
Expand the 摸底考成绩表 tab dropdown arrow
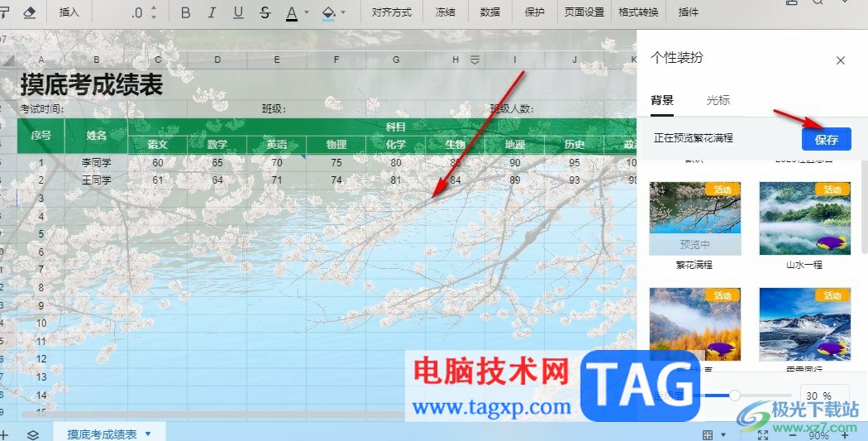pyautogui.click(x=148, y=434)
